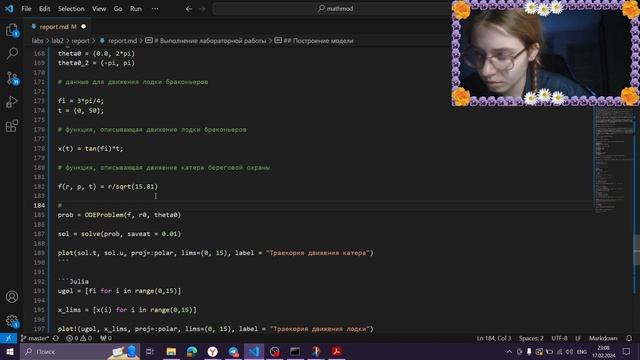Open the taskbar clock and date
The image size is (640, 360).
[604, 351]
